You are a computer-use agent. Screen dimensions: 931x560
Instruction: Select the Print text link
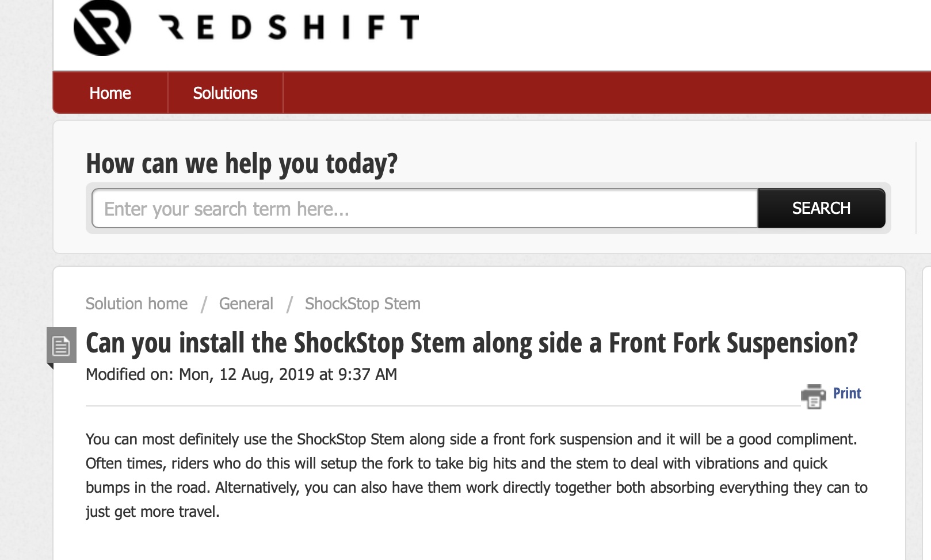click(847, 393)
